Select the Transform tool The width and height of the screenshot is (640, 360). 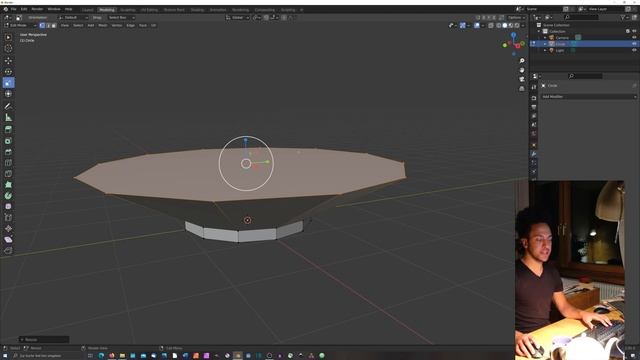pos(8,94)
